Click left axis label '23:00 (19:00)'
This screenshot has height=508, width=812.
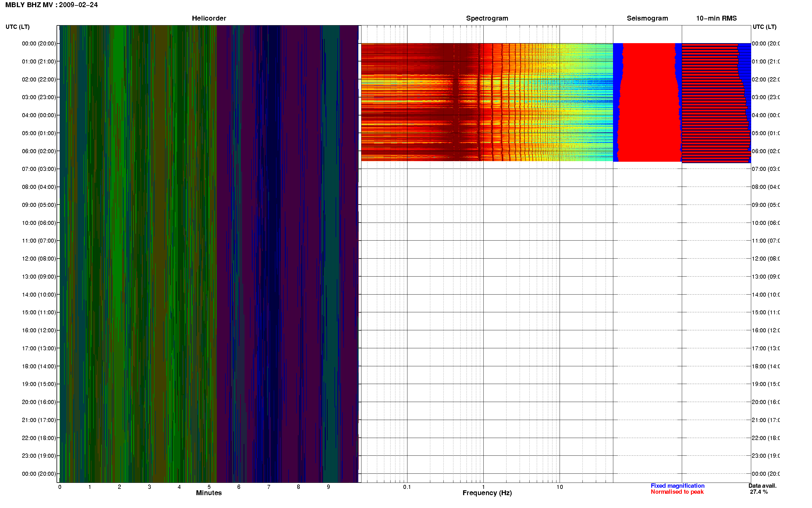click(x=39, y=456)
